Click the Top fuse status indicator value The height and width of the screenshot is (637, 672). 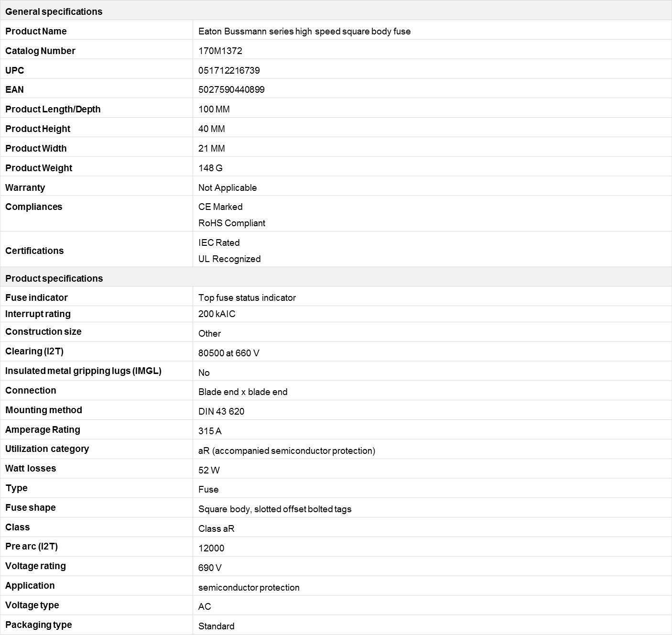pyautogui.click(x=247, y=297)
